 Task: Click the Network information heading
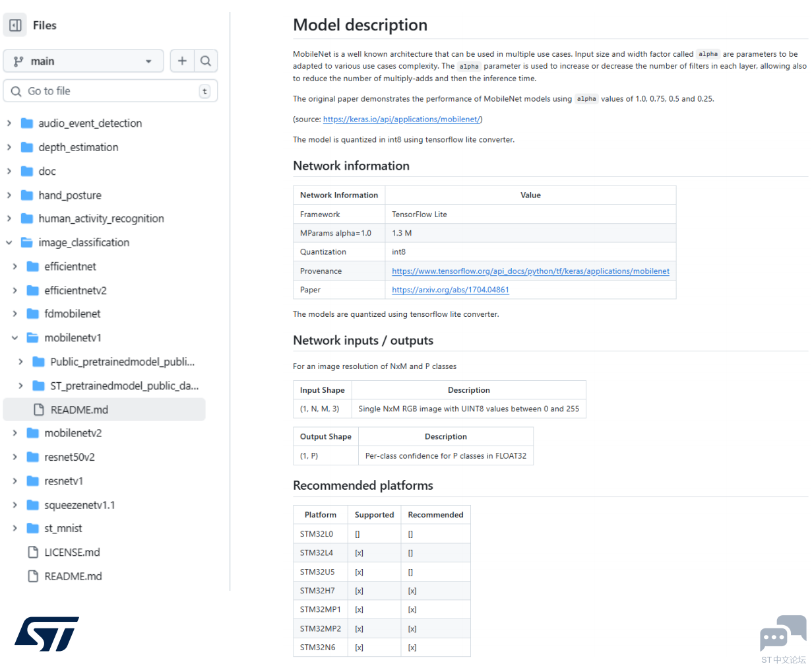coord(351,166)
